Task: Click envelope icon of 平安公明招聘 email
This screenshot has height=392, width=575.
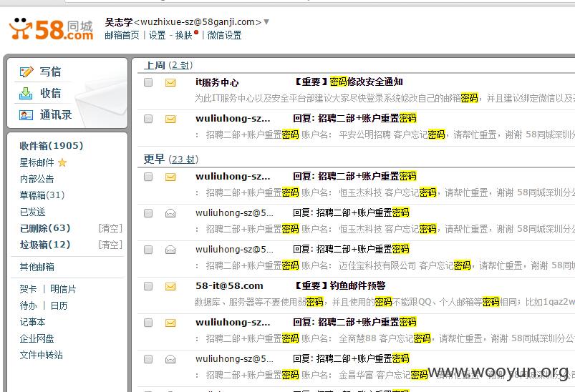Action: tap(170, 119)
